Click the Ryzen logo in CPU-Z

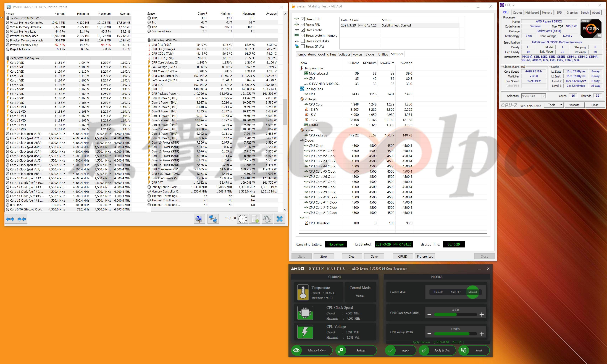591,29
